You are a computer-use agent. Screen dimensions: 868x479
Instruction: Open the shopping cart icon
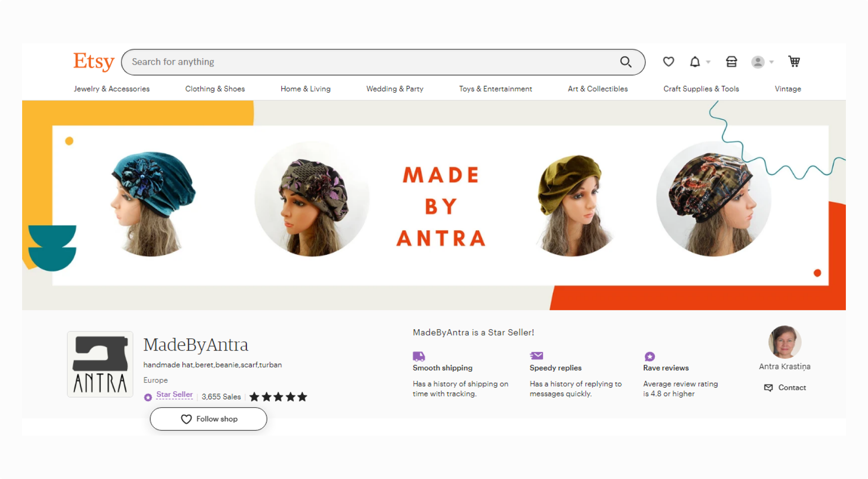pos(794,62)
